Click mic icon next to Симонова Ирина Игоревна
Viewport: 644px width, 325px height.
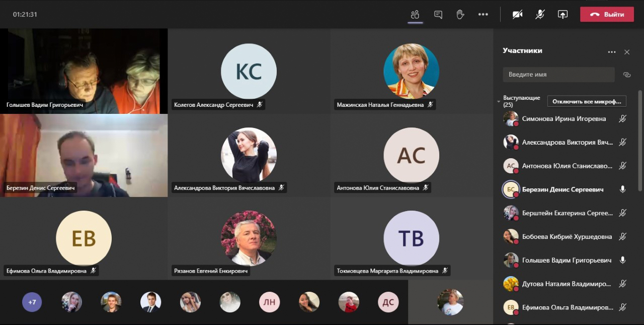pyautogui.click(x=622, y=119)
